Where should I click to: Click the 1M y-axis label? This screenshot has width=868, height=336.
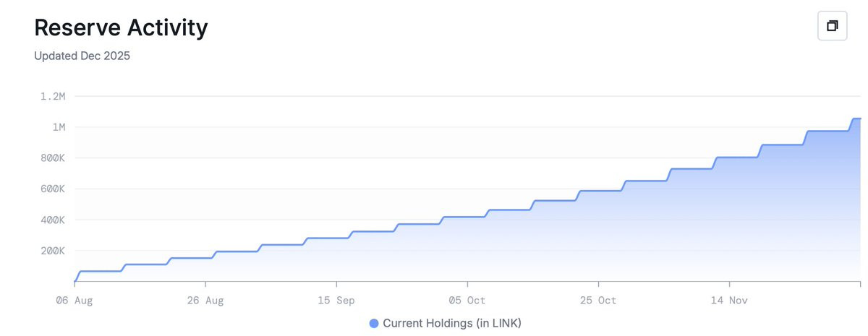(59, 127)
